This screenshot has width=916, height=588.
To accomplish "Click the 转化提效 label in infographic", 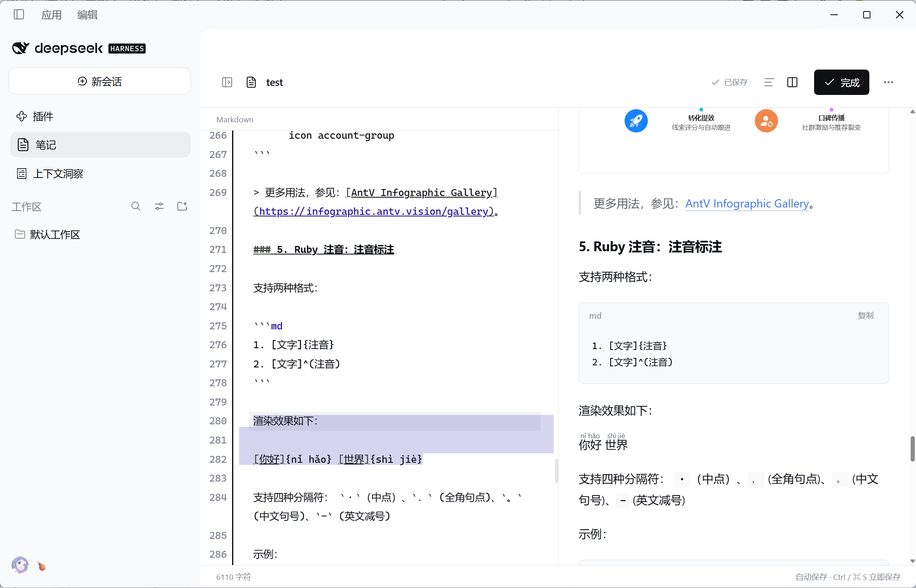I will [701, 118].
